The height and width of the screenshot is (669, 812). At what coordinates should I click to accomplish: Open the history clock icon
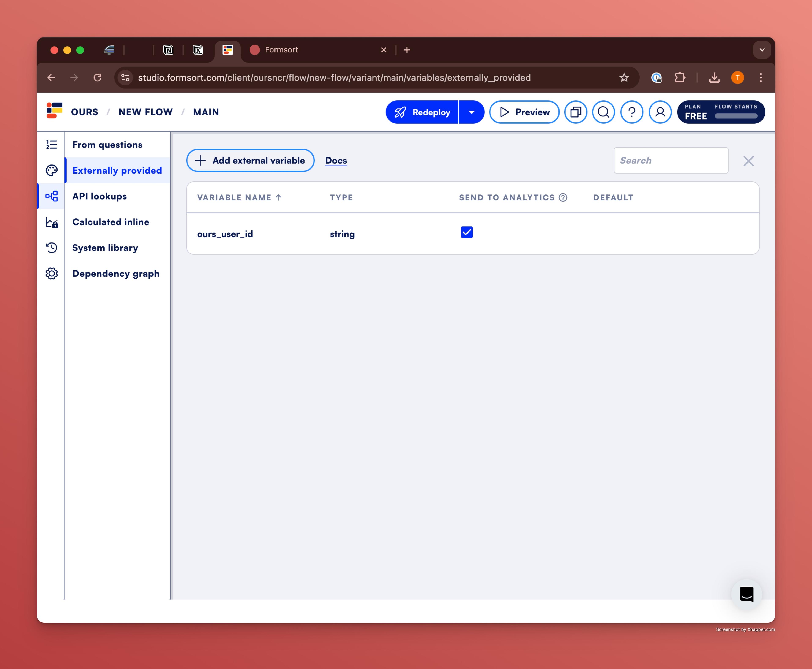pos(51,248)
